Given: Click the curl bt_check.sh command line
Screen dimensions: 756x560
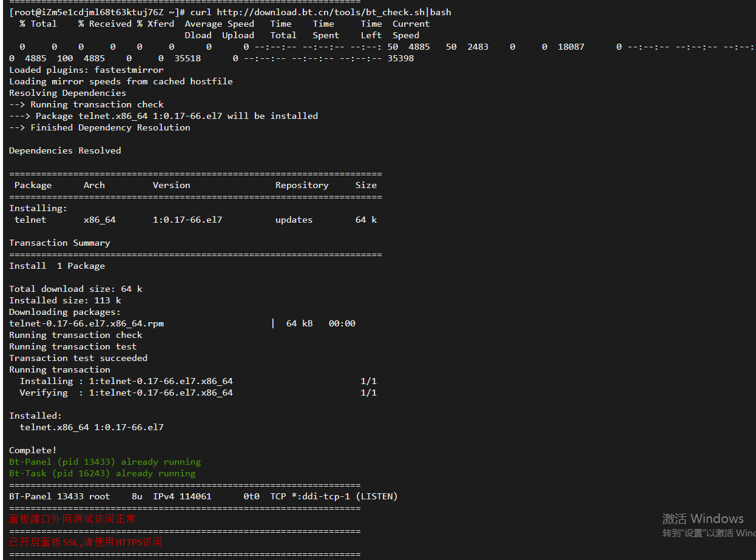Looking at the screenshot, I should coord(230,12).
